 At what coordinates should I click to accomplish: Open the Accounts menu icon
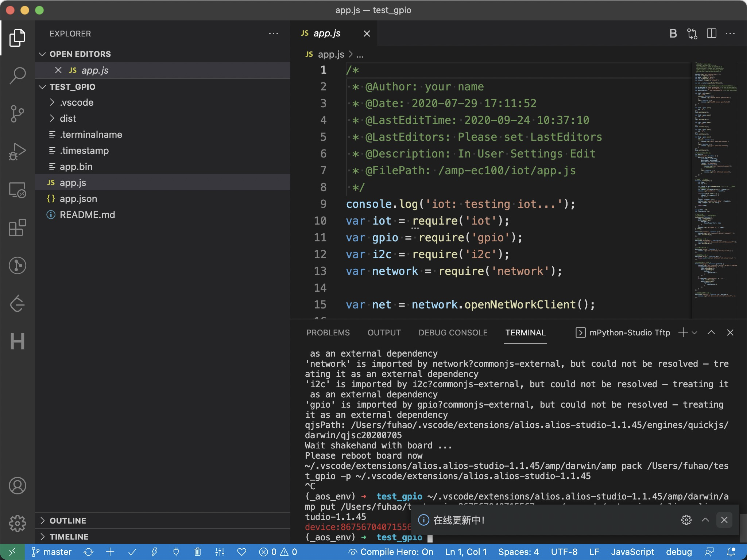pyautogui.click(x=17, y=486)
